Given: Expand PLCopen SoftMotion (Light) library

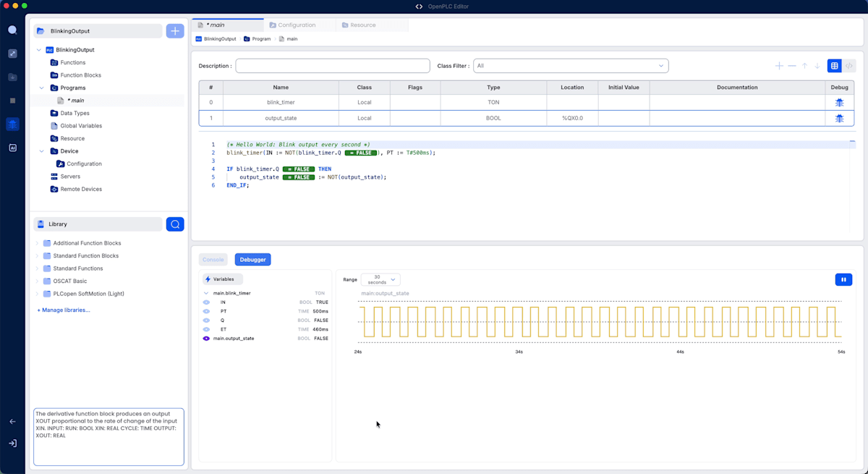Looking at the screenshot, I should click(37, 294).
